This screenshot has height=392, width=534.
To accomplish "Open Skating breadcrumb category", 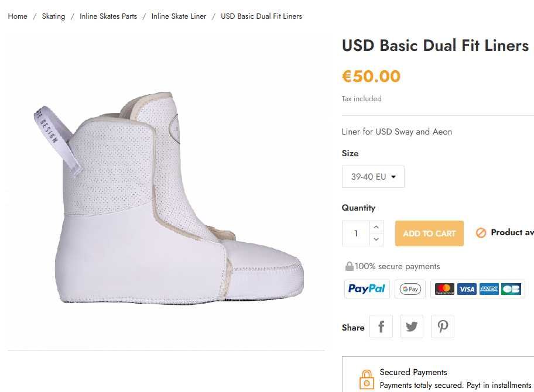I will [x=53, y=16].
